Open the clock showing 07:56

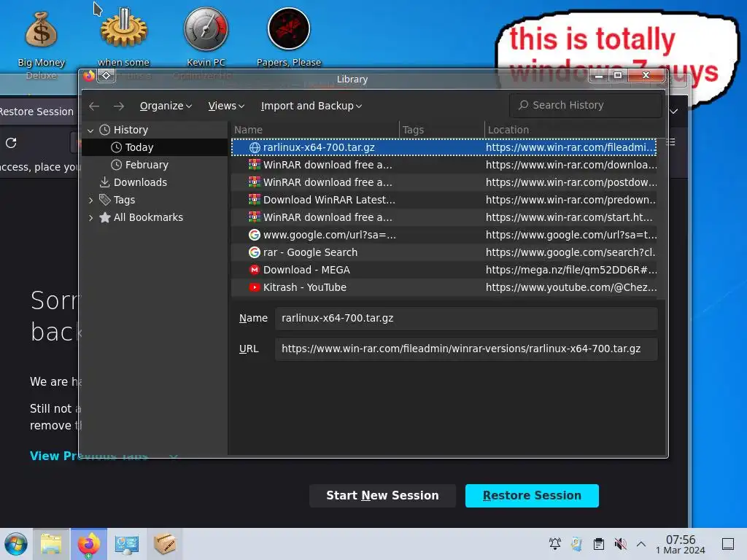681,544
